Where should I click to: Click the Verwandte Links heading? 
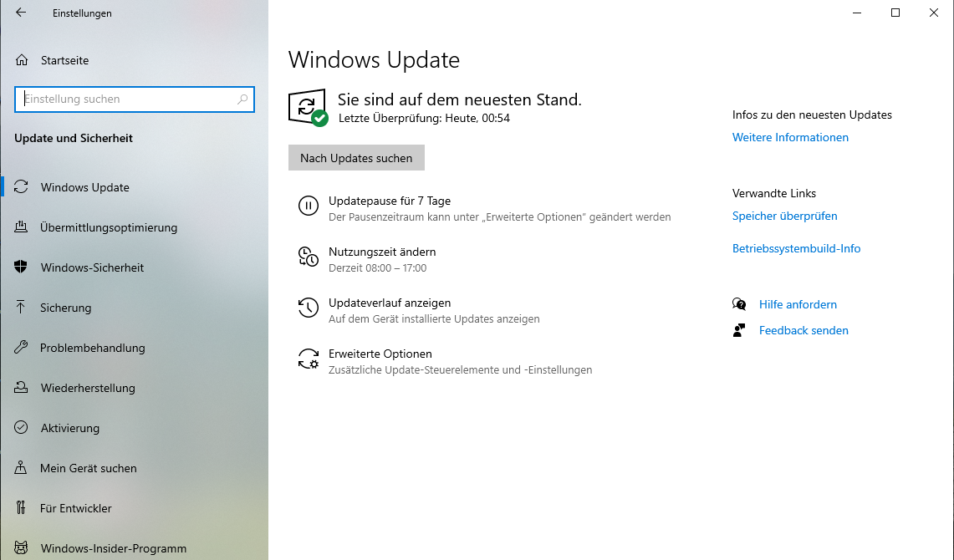pos(774,193)
